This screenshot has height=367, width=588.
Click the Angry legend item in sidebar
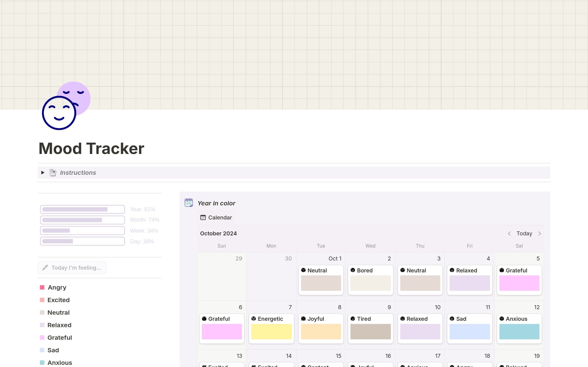(57, 287)
